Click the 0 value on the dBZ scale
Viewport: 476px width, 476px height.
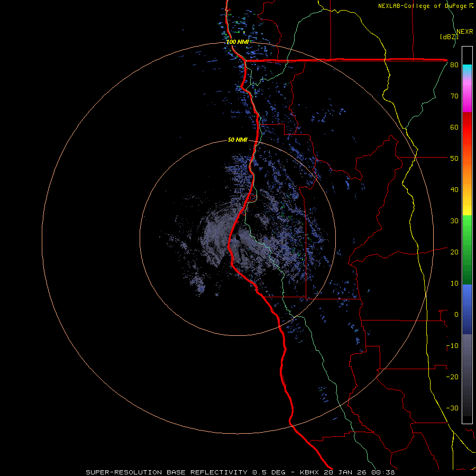456,315
